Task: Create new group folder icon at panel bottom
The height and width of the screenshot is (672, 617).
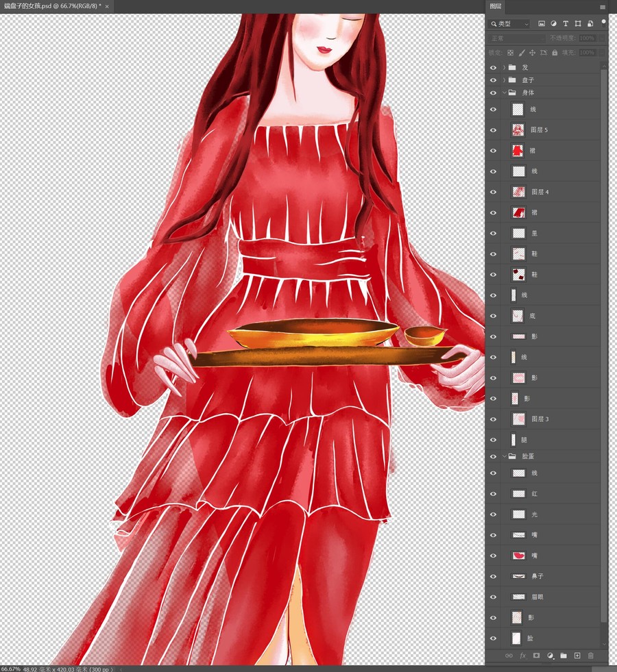Action: (564, 656)
